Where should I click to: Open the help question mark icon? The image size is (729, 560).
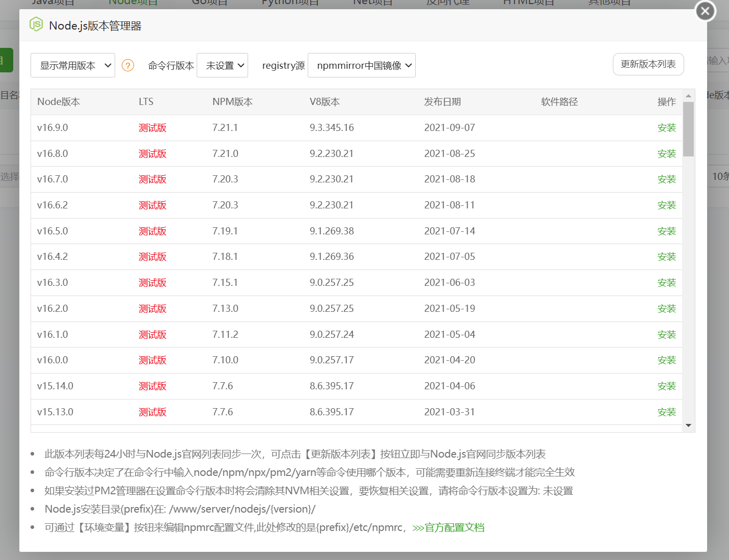[127, 65]
